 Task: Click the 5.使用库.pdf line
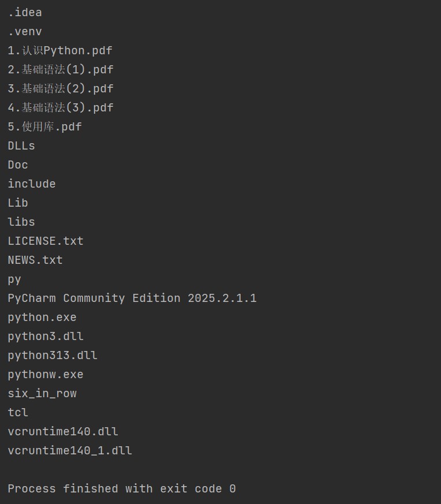[45, 127]
